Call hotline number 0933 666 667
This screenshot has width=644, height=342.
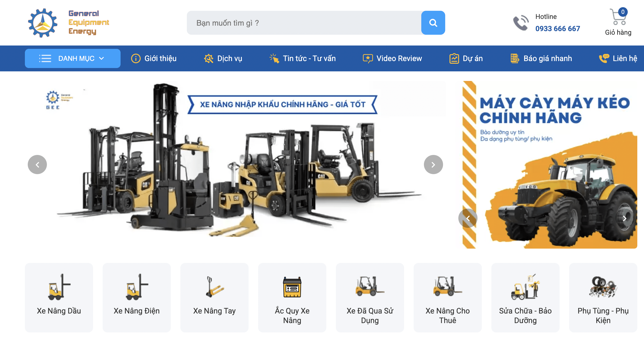(x=557, y=28)
